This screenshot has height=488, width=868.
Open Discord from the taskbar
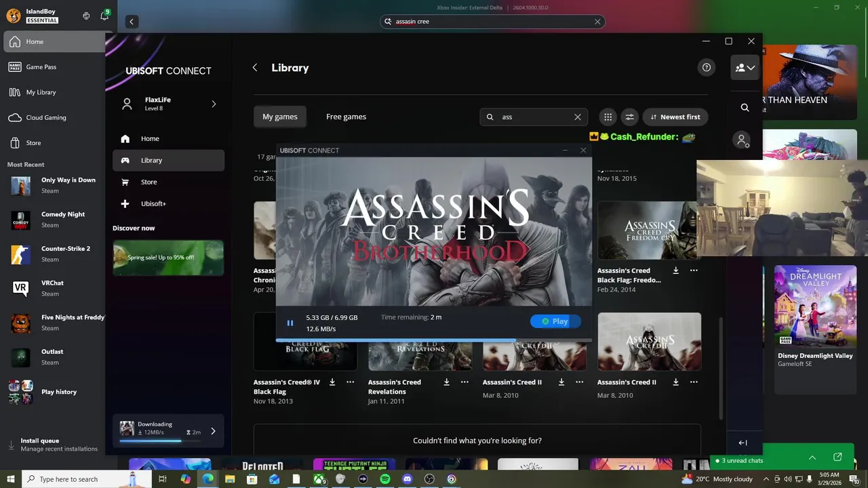coord(407,479)
